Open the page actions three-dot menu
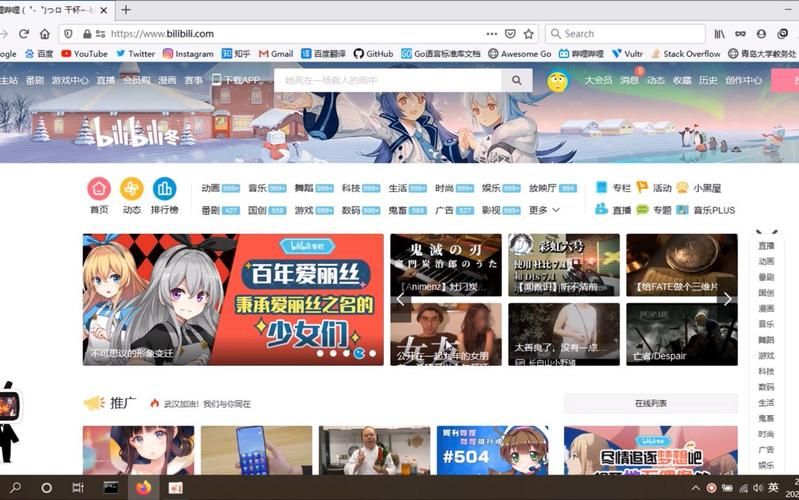Image resolution: width=799 pixels, height=500 pixels. point(491,34)
